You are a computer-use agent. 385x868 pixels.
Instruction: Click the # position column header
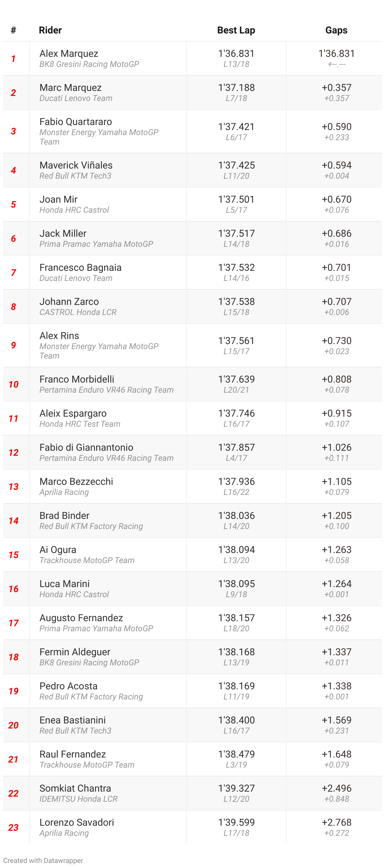coord(14,30)
